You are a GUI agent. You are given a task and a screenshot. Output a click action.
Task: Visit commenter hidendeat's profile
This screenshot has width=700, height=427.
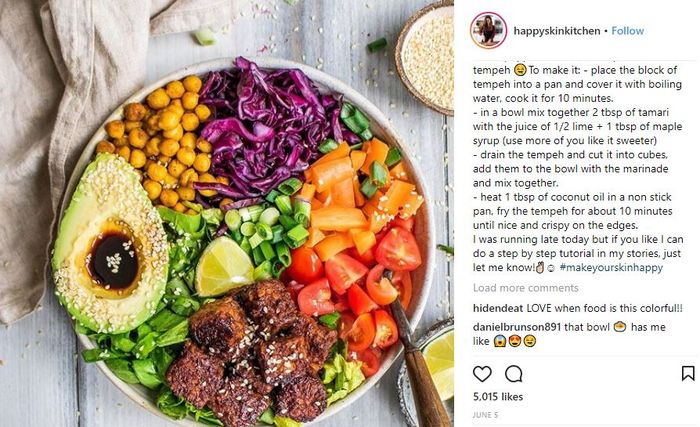(498, 308)
